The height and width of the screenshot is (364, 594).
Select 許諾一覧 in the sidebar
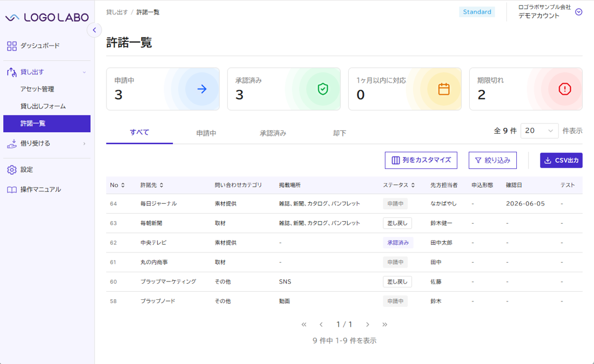pyautogui.click(x=47, y=123)
